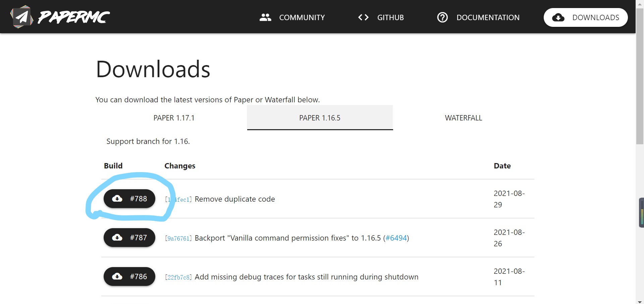The width and height of the screenshot is (644, 304).
Task: Open the GitHub nav link
Action: coord(381,17)
